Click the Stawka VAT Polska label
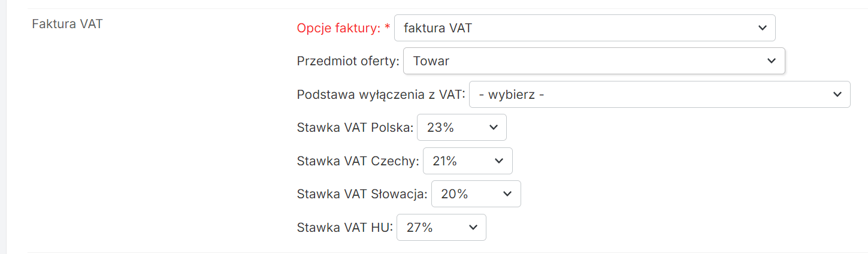This screenshot has width=868, height=254. (355, 128)
